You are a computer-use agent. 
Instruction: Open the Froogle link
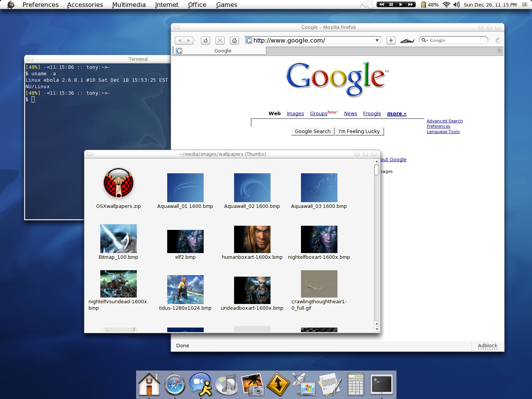coord(372,113)
